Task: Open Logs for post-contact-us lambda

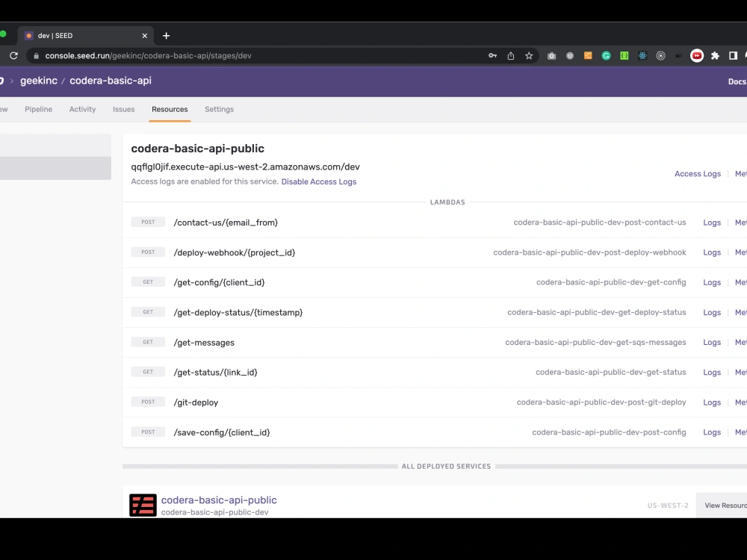Action: coord(712,223)
